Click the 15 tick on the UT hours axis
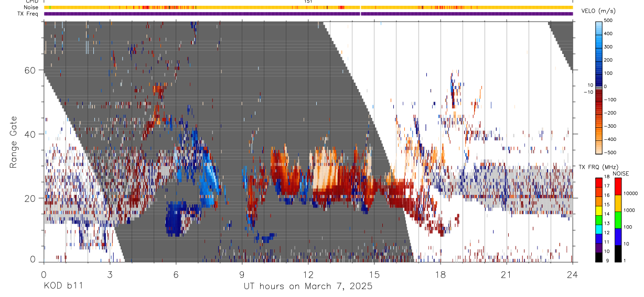 [374, 274]
